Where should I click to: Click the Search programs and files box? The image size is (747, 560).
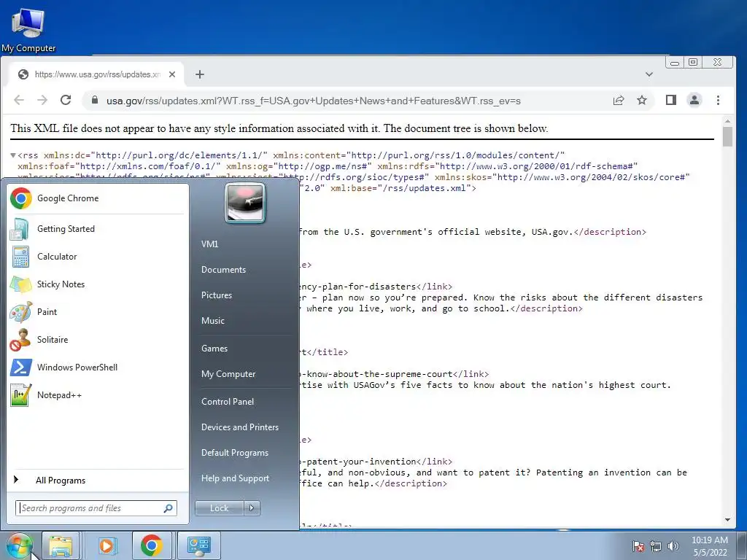(x=96, y=508)
